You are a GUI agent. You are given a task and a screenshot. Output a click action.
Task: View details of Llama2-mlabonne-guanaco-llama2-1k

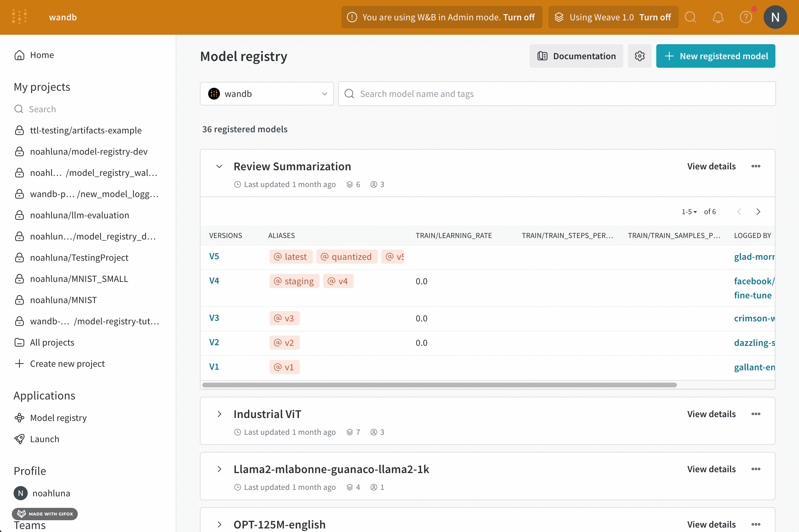pyautogui.click(x=711, y=469)
